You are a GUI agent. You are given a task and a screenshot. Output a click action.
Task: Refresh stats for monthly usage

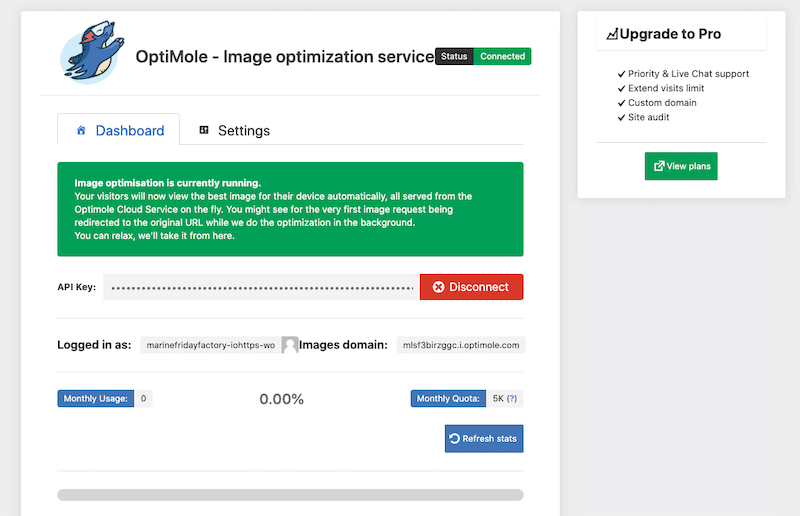coord(484,438)
